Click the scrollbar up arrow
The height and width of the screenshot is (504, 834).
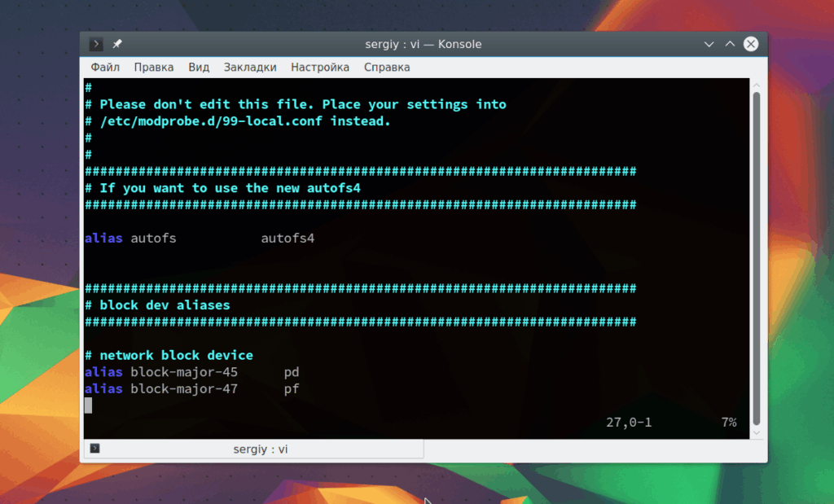tap(757, 85)
